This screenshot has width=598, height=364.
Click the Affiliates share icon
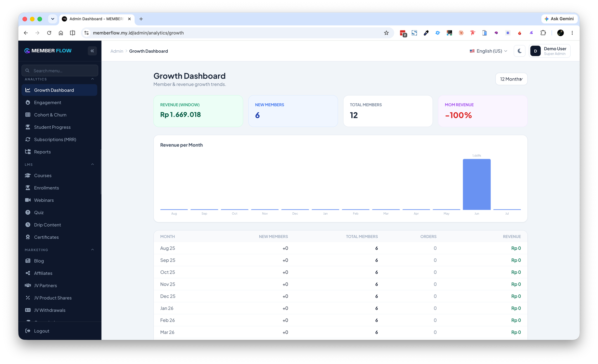28,273
